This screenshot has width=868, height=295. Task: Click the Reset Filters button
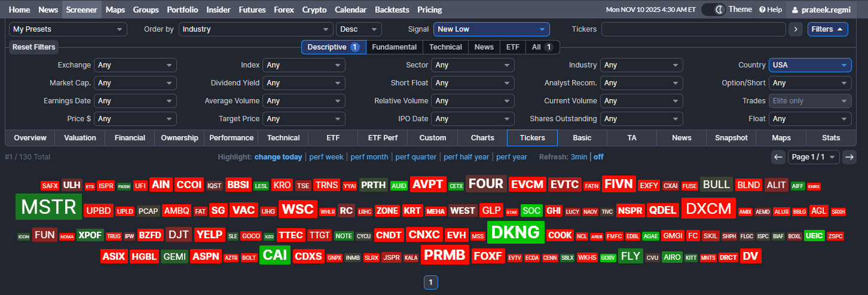[x=34, y=47]
